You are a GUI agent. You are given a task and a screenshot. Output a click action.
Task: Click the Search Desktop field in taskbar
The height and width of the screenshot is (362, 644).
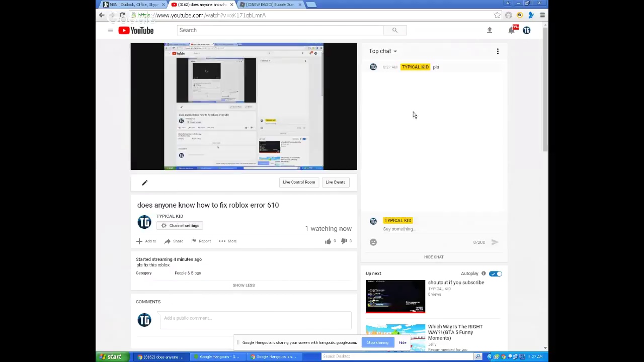(397, 356)
